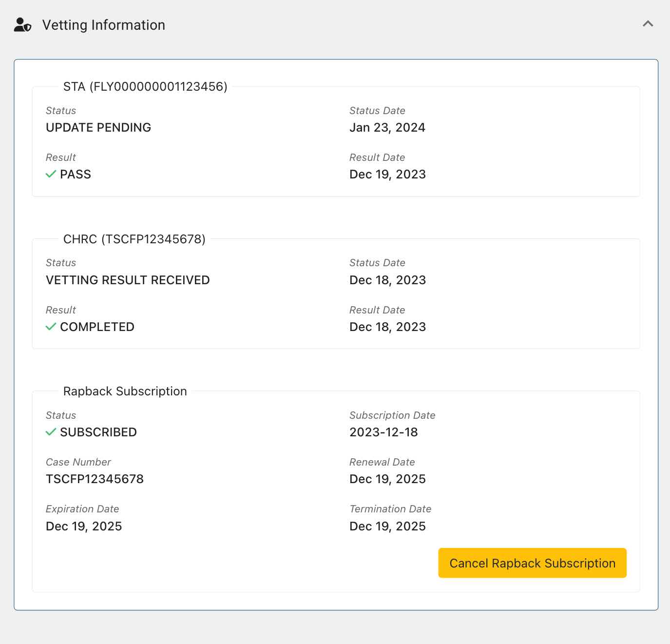This screenshot has height=644, width=670.
Task: Click the Vetting Information header title
Action: [103, 25]
